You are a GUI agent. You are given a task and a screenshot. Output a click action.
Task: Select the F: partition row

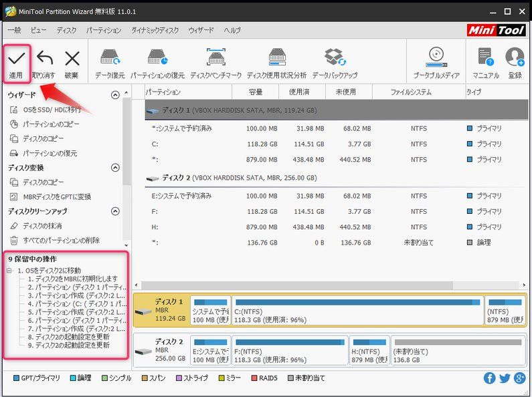pos(336,212)
